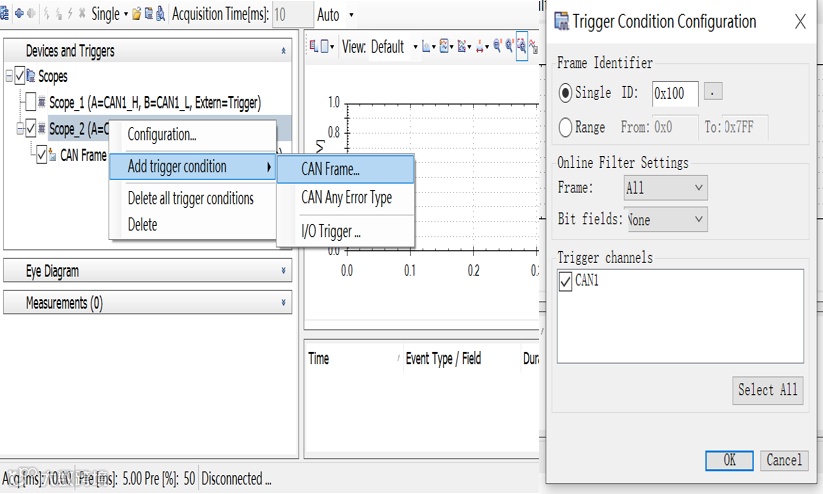Click the ID field showing 0x100
The image size is (823, 494).
pos(674,93)
